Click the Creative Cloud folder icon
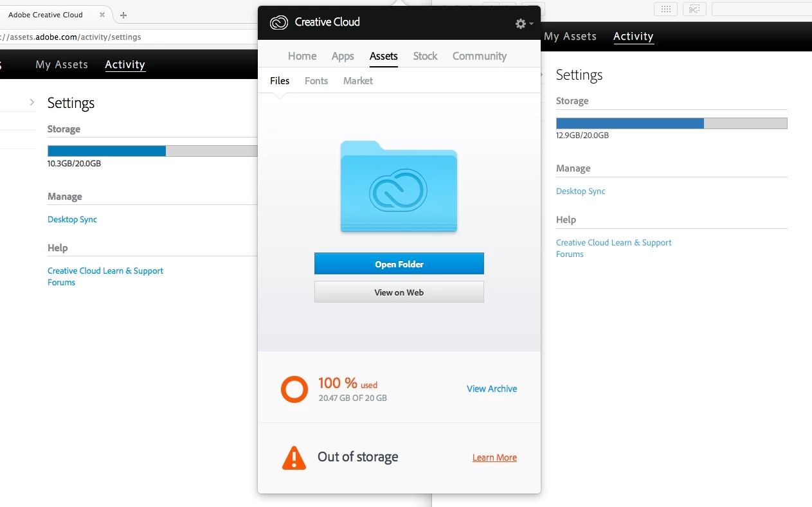Screen dimensions: 812x507 pos(399,187)
